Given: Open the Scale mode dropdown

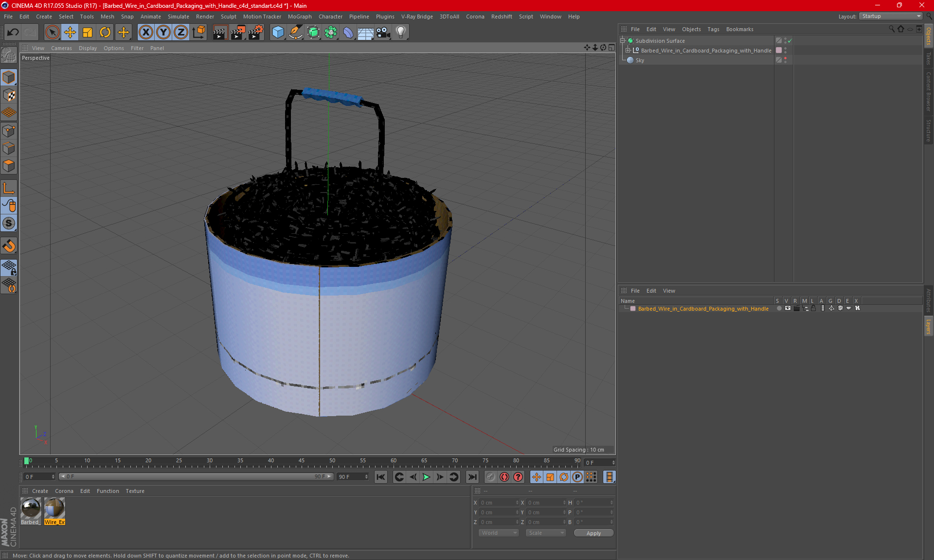Looking at the screenshot, I should 546,533.
